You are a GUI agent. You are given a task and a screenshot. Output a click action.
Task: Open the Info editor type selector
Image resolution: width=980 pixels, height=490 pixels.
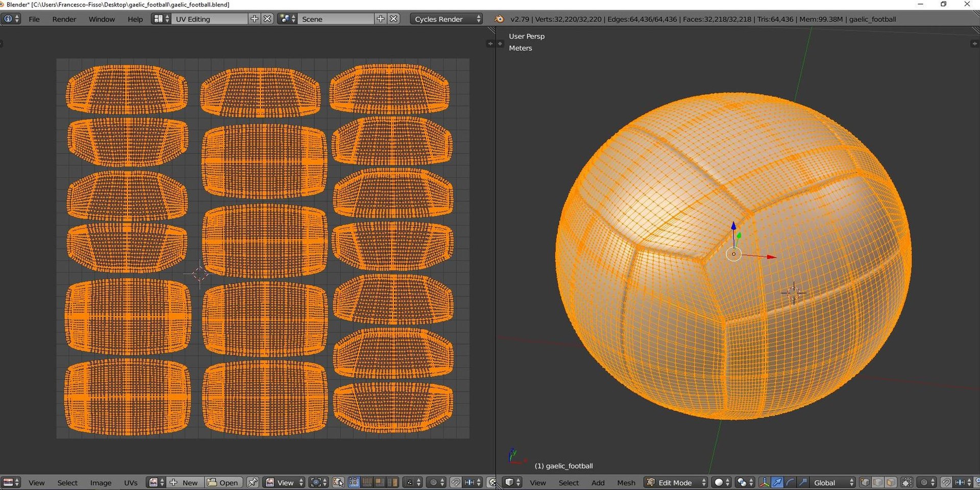11,19
